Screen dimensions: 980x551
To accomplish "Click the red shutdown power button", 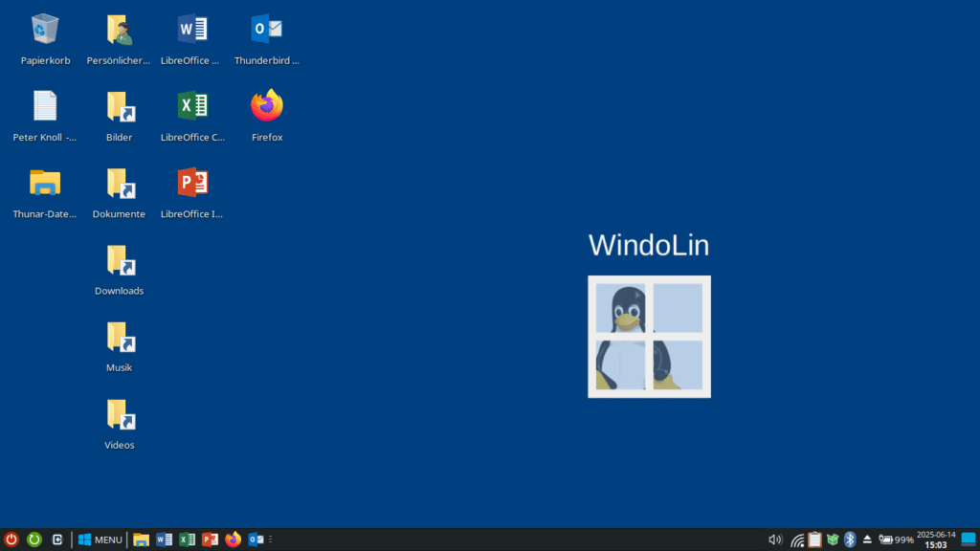I will click(11, 540).
